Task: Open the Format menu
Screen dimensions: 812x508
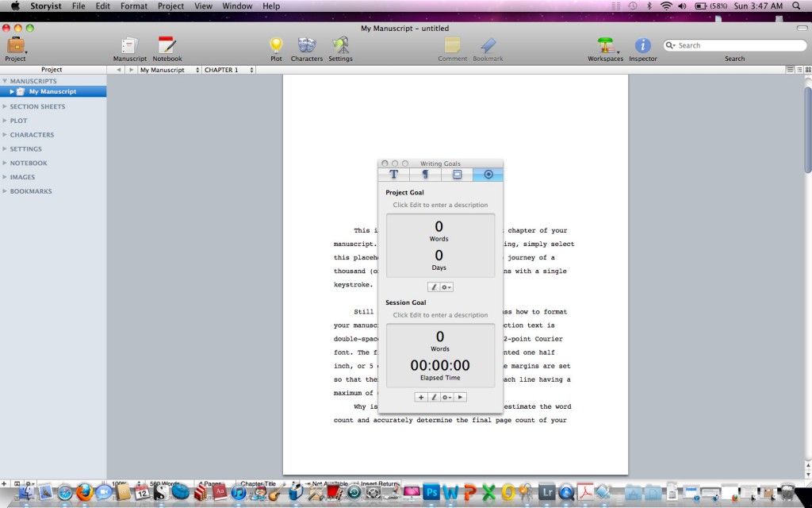Action: (x=133, y=6)
